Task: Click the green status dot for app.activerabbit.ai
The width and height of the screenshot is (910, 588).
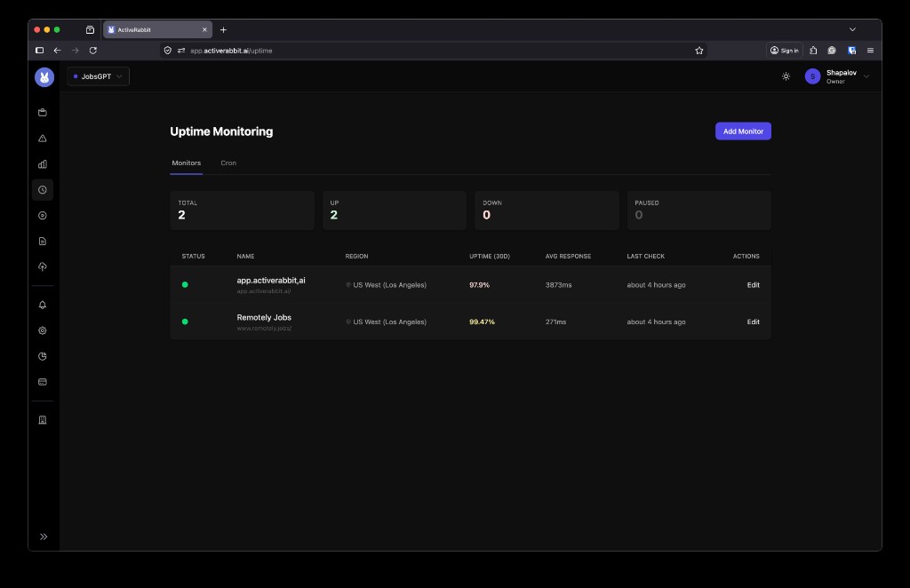Action: [x=185, y=285]
